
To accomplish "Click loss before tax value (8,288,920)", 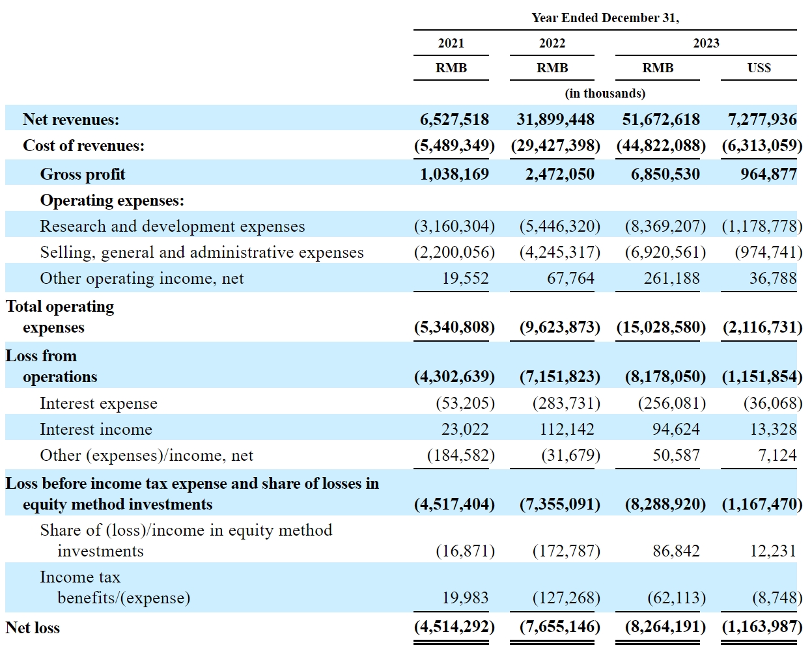I will (x=665, y=504).
